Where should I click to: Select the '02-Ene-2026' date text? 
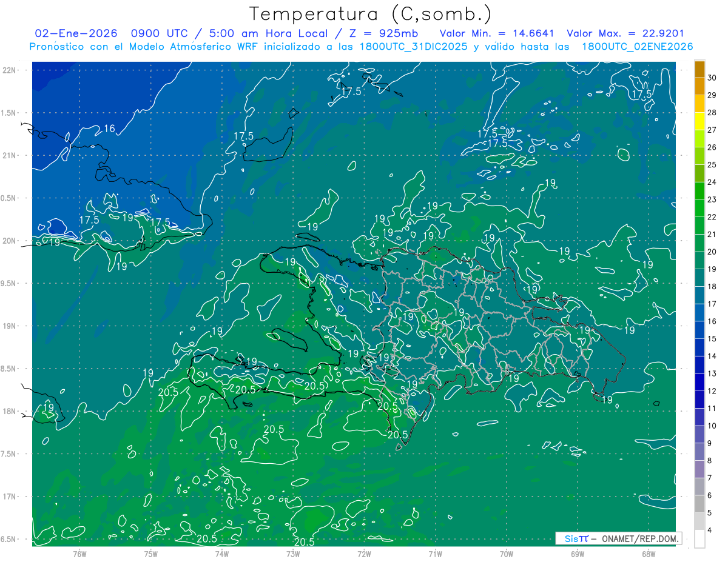(x=76, y=33)
